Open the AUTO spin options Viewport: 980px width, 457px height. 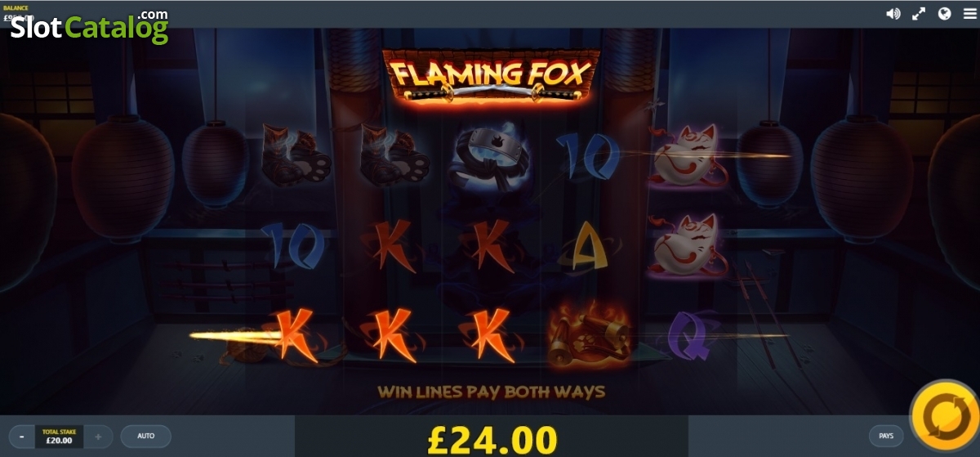[x=145, y=436]
